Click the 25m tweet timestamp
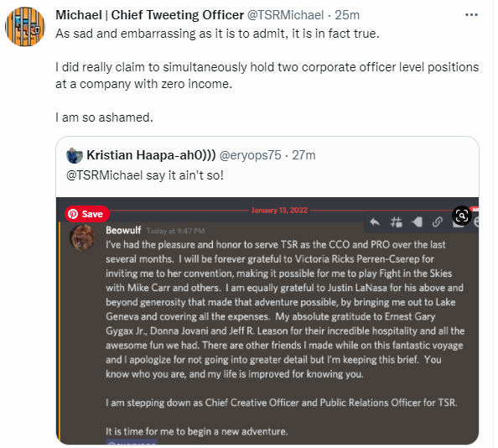 click(347, 15)
